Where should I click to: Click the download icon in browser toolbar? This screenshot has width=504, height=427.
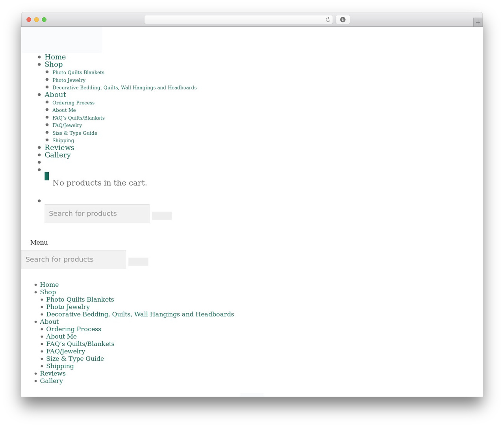[343, 20]
